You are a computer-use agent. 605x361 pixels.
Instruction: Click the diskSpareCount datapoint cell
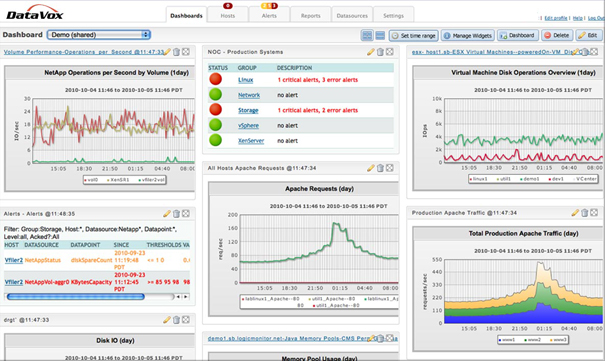(91, 260)
